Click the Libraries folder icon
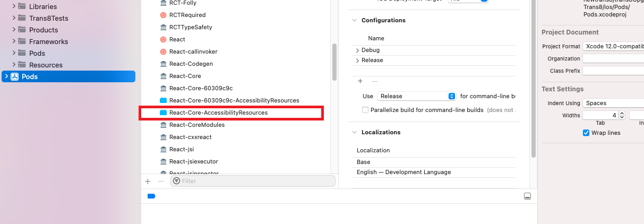This screenshot has height=224, width=644. 22,6
